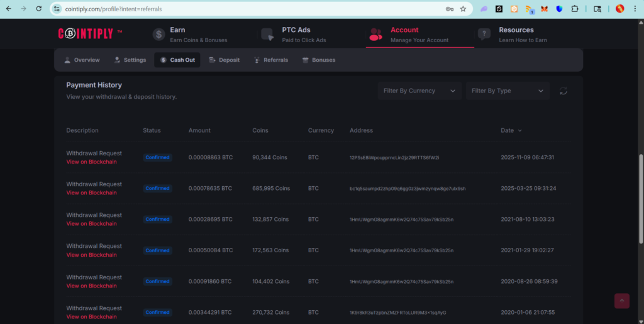
Task: Sort payments by the Date column
Action: point(511,130)
